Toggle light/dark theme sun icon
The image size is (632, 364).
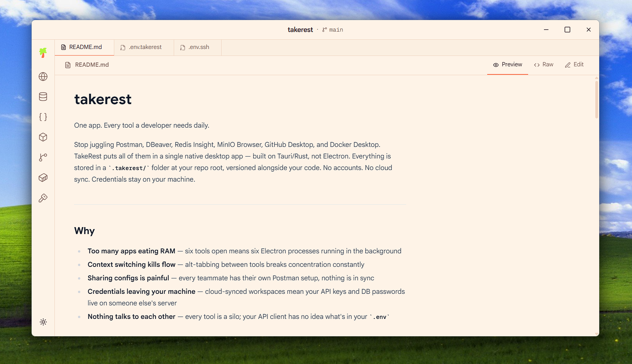pos(43,322)
